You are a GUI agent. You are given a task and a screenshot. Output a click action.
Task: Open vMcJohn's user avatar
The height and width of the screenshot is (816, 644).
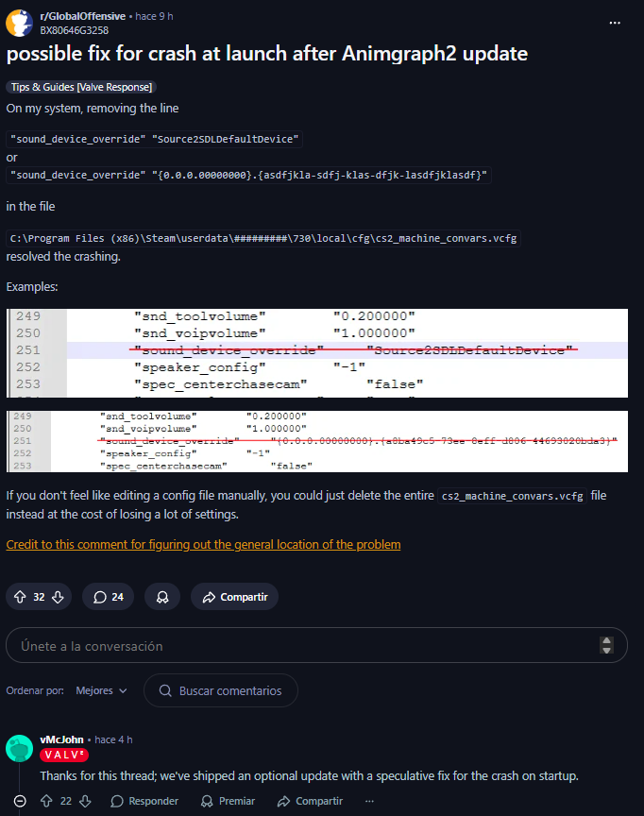pos(19,748)
